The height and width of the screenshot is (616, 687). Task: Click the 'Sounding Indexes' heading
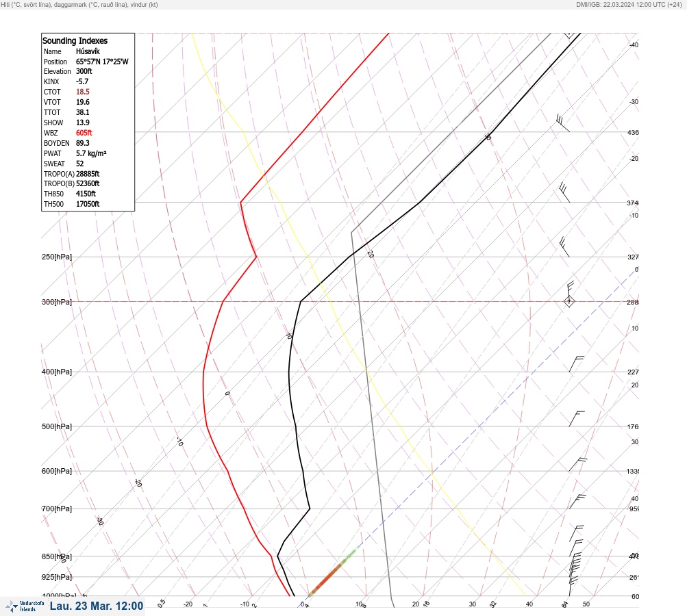point(75,40)
